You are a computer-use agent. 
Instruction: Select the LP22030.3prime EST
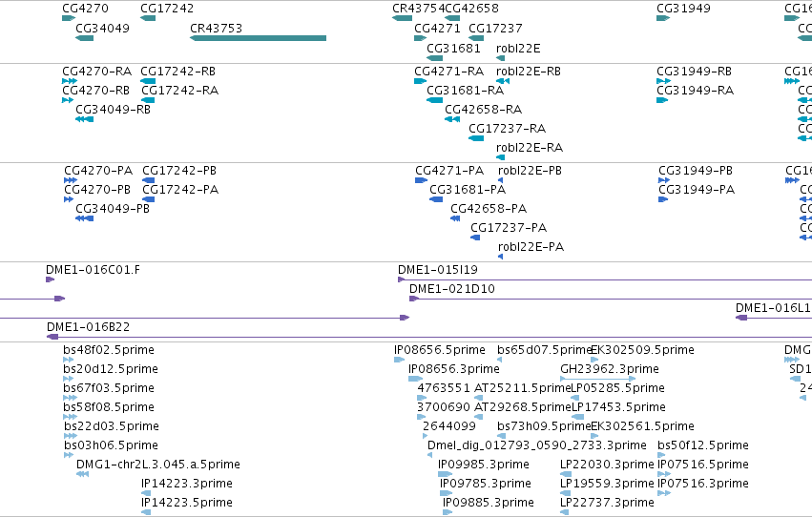(566, 475)
